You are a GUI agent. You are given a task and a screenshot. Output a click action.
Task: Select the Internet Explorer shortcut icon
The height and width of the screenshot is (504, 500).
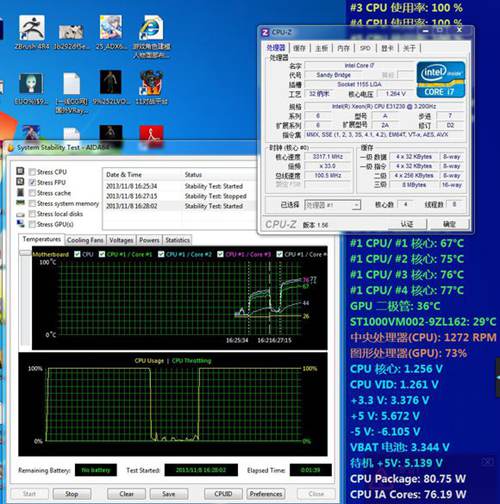point(151,28)
